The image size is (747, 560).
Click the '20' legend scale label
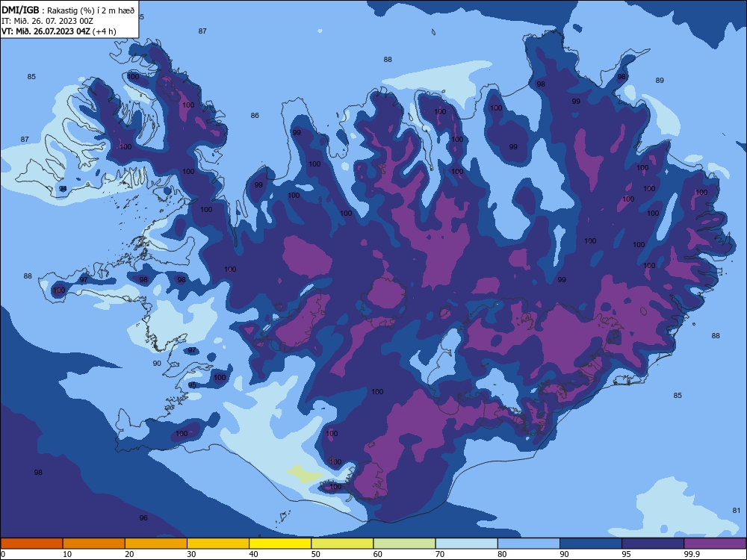point(129,554)
